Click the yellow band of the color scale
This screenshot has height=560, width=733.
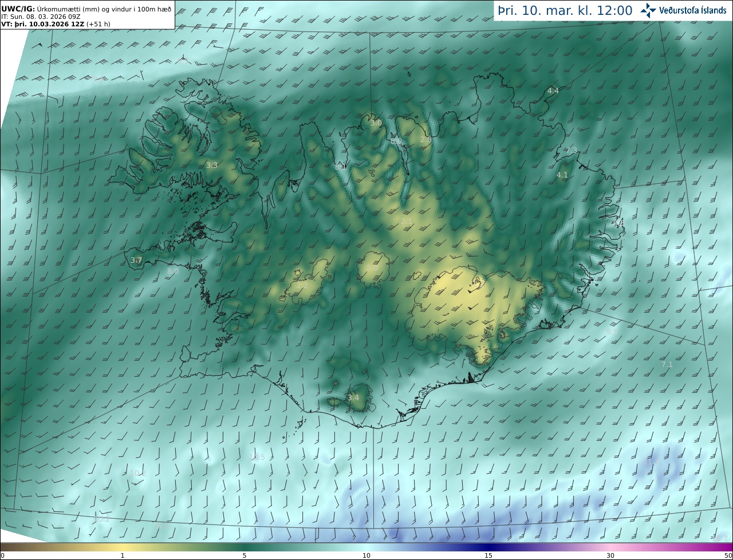(x=123, y=547)
